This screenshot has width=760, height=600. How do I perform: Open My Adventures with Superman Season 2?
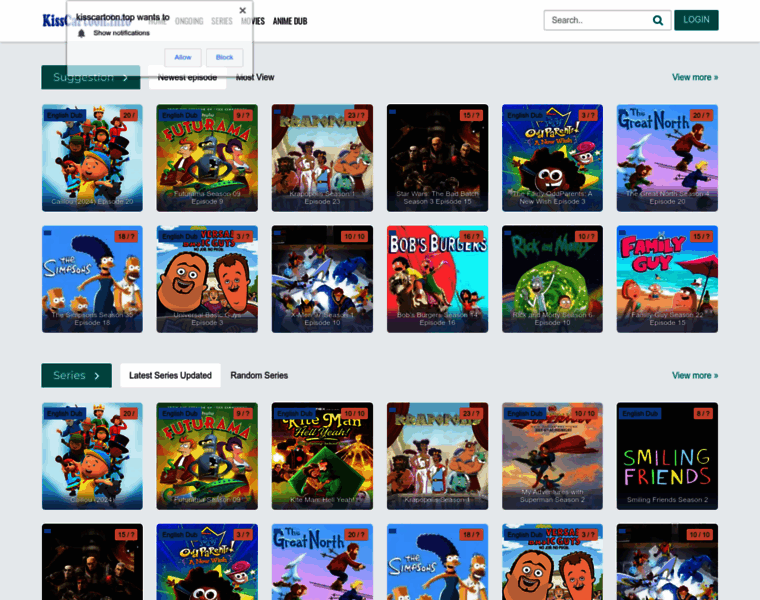[553, 456]
